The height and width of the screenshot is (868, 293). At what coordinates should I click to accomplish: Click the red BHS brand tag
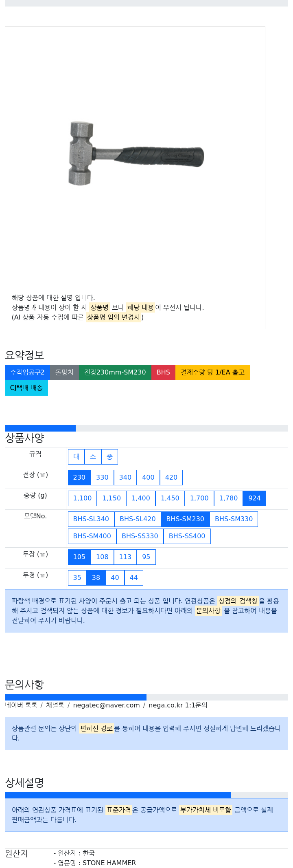163,372
